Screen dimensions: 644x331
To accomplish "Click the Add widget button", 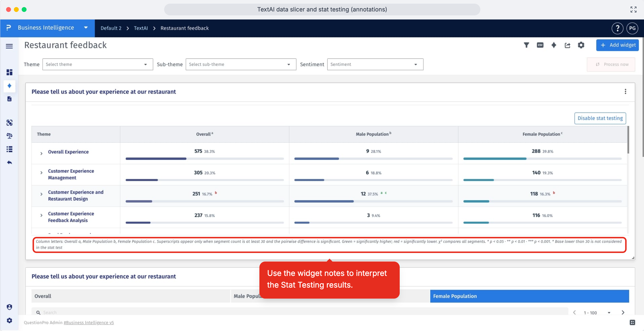I will [x=617, y=45].
